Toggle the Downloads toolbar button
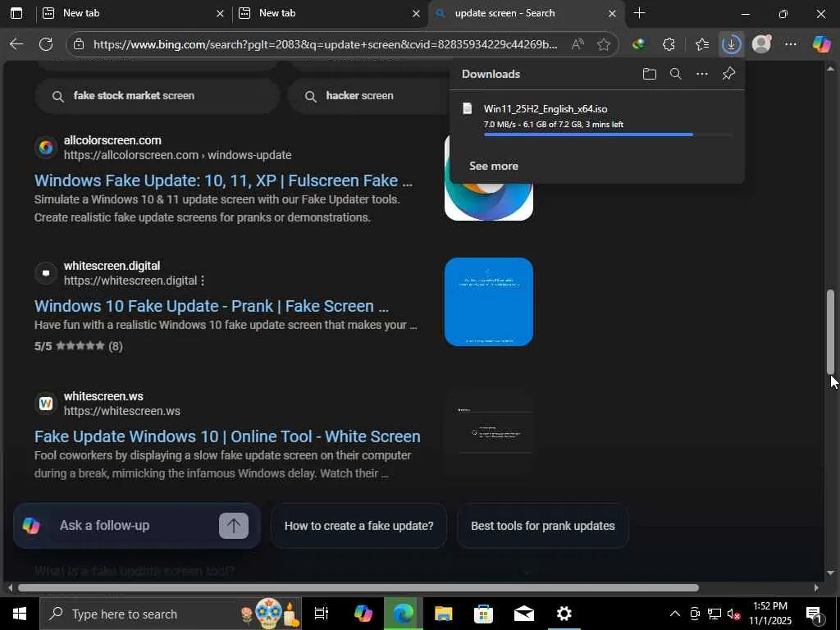Image resolution: width=840 pixels, height=630 pixels. tap(731, 44)
